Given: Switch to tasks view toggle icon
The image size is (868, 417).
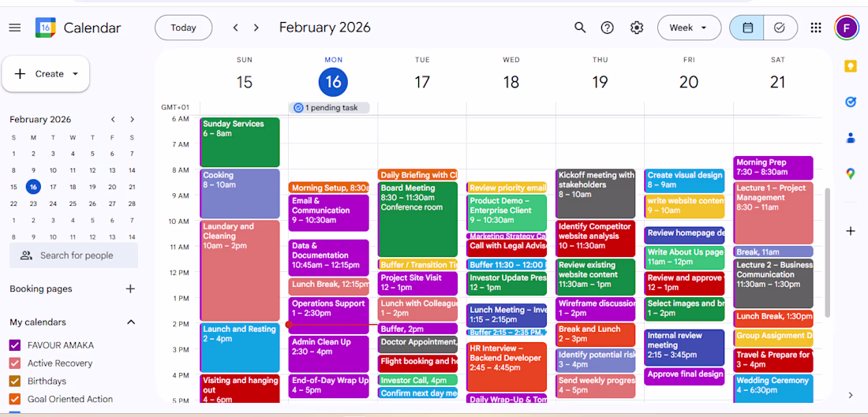Looking at the screenshot, I should point(780,28).
